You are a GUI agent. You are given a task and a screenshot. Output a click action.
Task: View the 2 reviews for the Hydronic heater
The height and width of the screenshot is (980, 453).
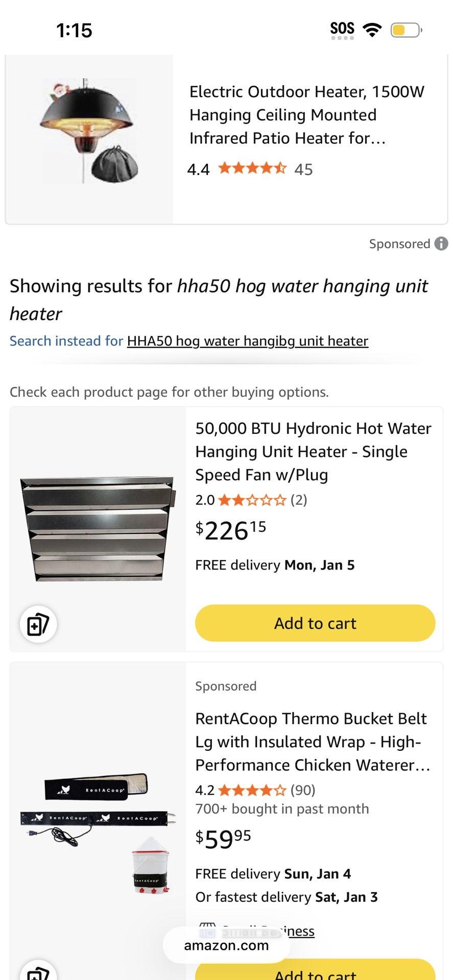pos(299,500)
